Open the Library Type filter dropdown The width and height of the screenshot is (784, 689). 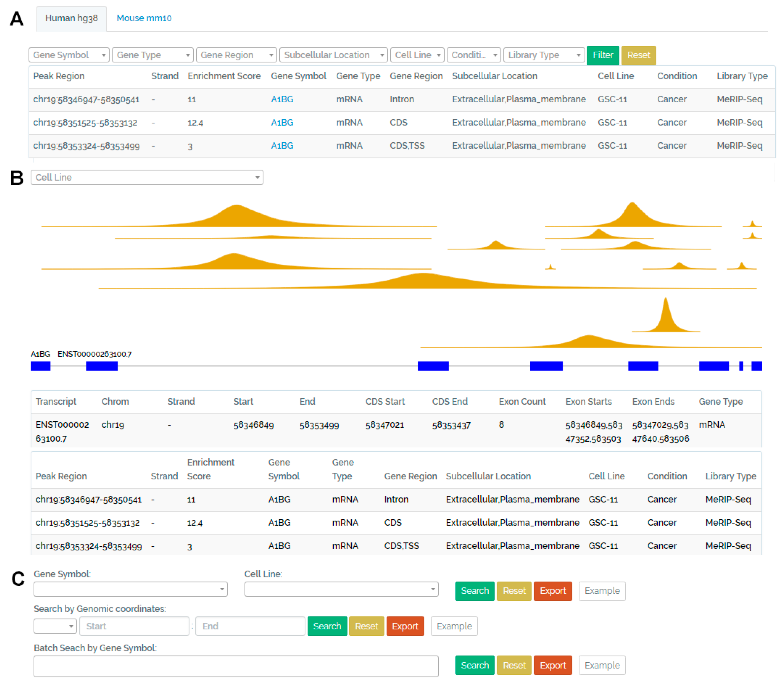(544, 55)
